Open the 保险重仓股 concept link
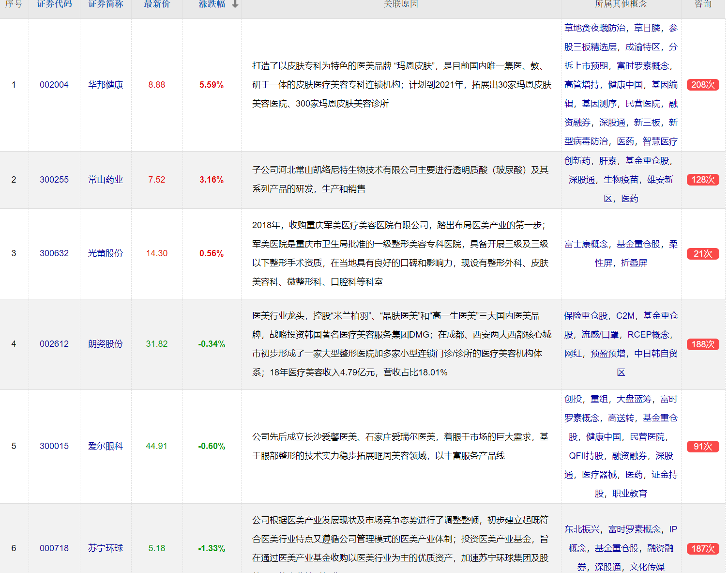The width and height of the screenshot is (728, 573). tap(586, 316)
